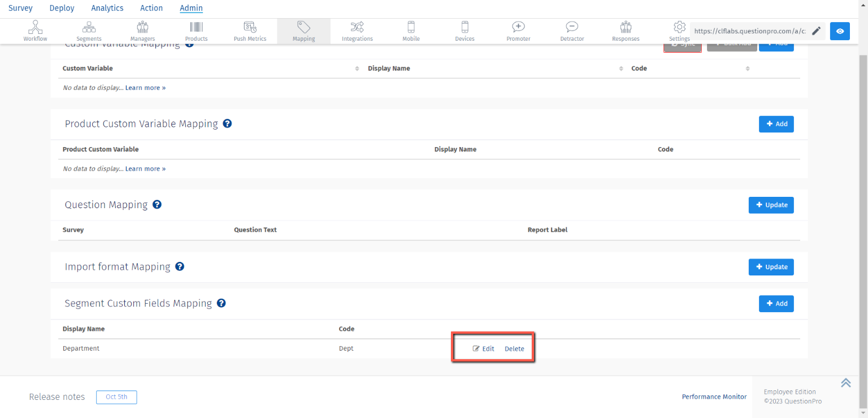Screen dimensions: 868x418
Task: Click Update for Import format Mapping
Action: coord(771,267)
